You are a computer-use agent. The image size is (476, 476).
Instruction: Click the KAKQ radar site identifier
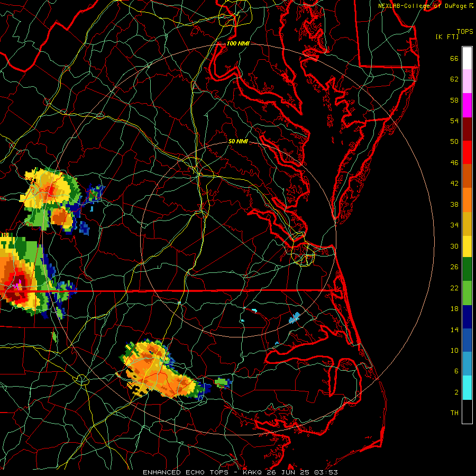253,472
